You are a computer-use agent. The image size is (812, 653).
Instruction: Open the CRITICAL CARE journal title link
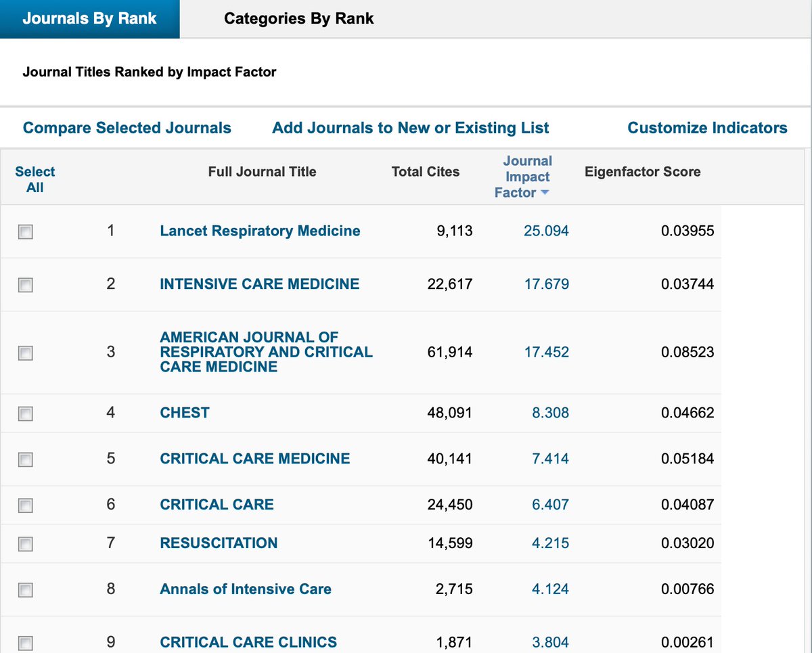point(217,504)
